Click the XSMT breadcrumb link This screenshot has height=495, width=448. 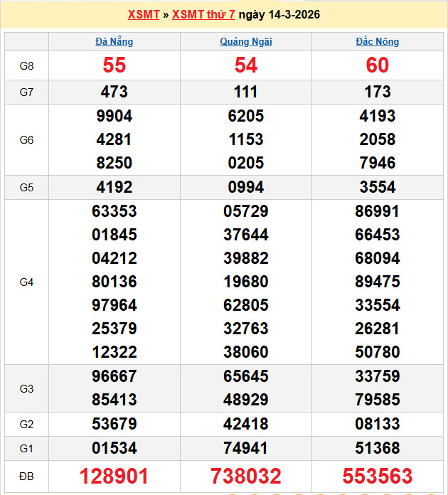click(144, 14)
